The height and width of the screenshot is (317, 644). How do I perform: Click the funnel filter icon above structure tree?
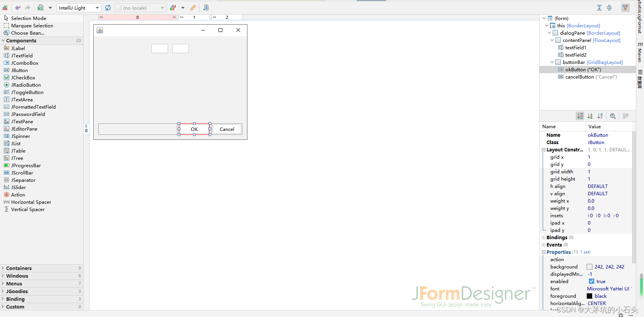click(626, 7)
